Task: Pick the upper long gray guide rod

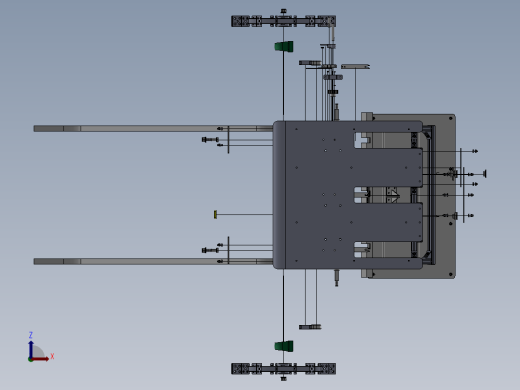Action: coord(153,129)
